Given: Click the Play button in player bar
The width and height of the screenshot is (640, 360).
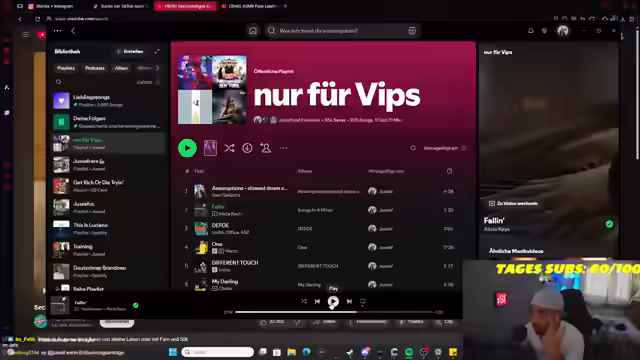Looking at the screenshot, I should coord(333,301).
